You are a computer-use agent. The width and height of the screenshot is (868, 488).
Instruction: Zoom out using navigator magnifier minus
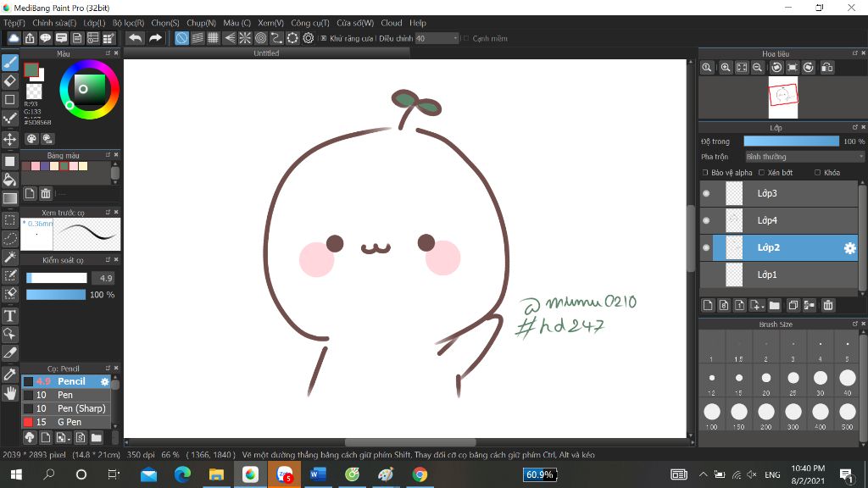[x=757, y=68]
